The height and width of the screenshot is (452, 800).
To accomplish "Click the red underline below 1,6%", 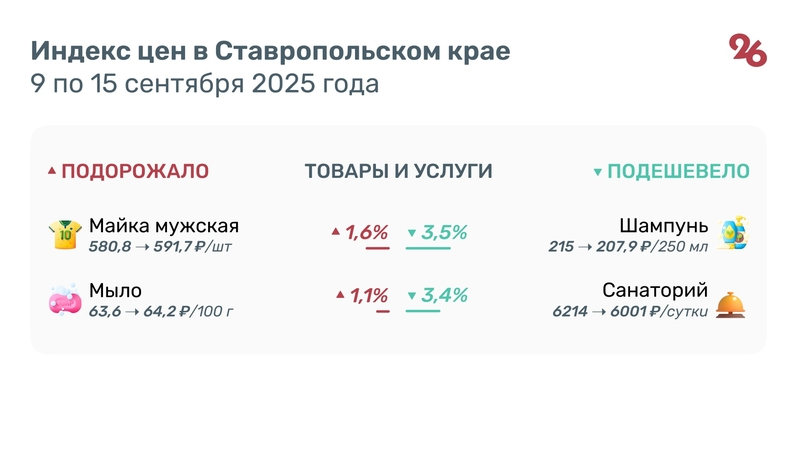I will click(x=369, y=248).
